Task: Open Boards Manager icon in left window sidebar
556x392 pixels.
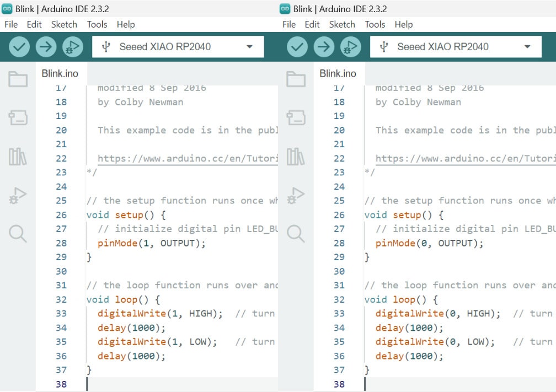Action: pyautogui.click(x=18, y=117)
